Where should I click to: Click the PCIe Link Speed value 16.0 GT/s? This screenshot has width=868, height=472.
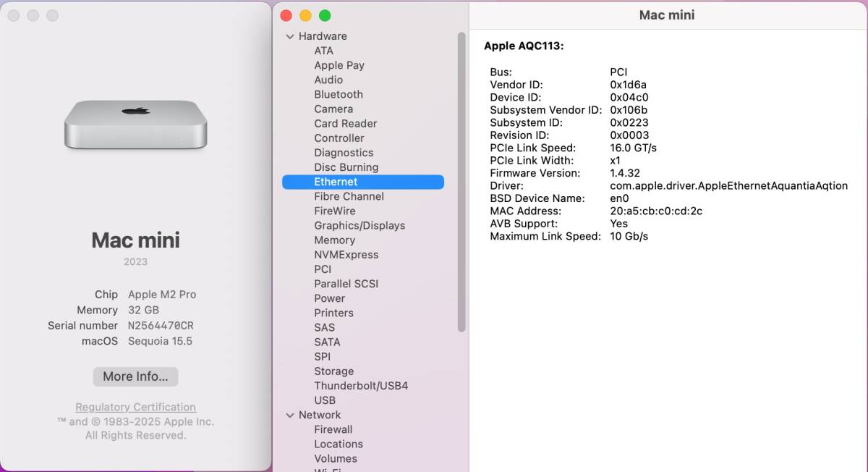(x=633, y=148)
